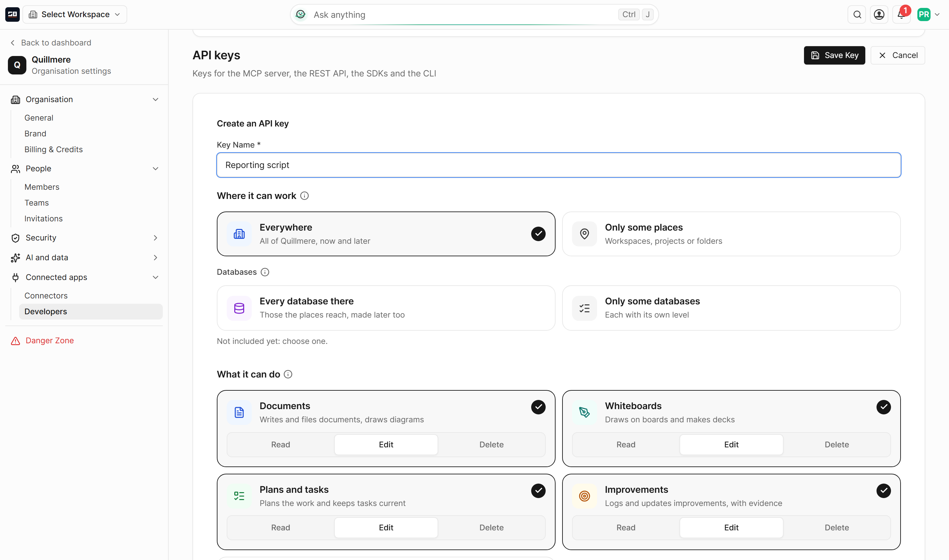949x560 pixels.
Task: Collapse the Connected apps chevron
Action: tap(156, 277)
